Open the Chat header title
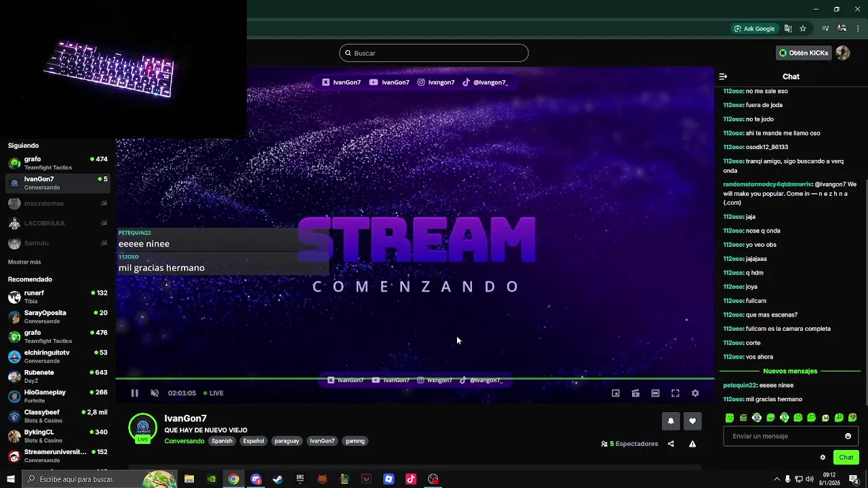 coord(791,77)
